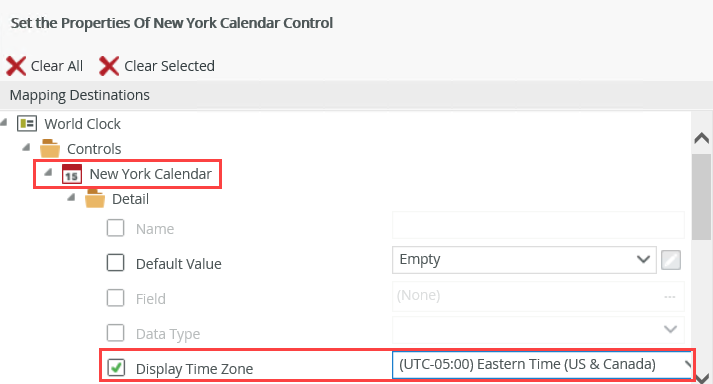Tick the Name property checkbox
Viewport: 713px width, 384px height.
(x=115, y=227)
